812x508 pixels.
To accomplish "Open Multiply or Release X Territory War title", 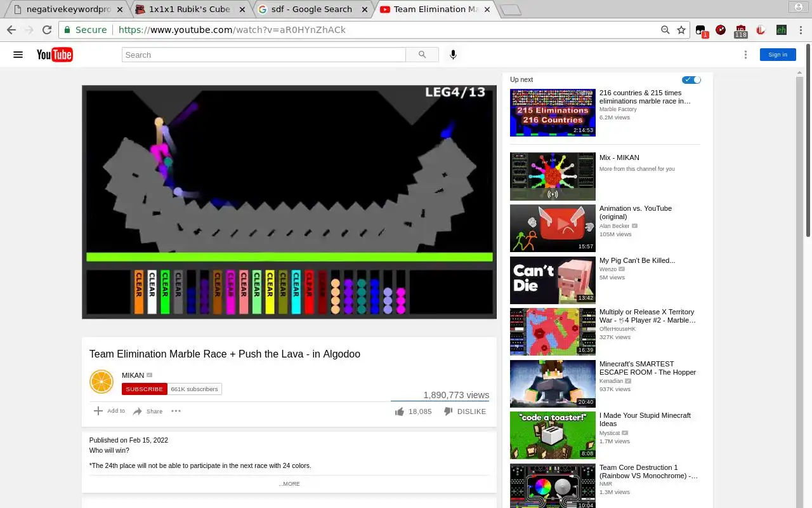I will coord(648,316).
